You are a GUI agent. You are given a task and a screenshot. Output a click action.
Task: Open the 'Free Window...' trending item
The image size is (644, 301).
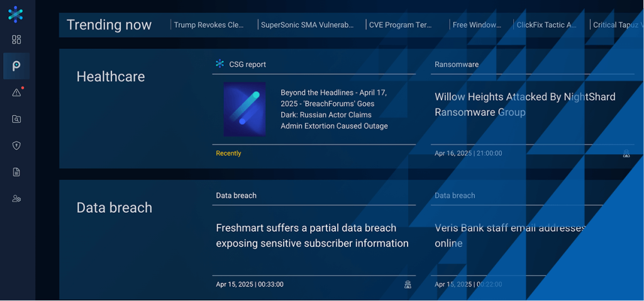[477, 25]
